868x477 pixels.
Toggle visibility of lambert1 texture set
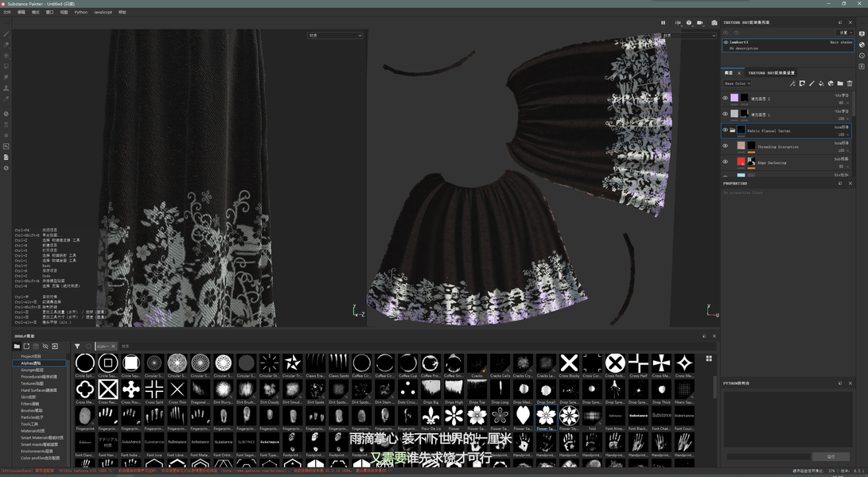tap(726, 42)
